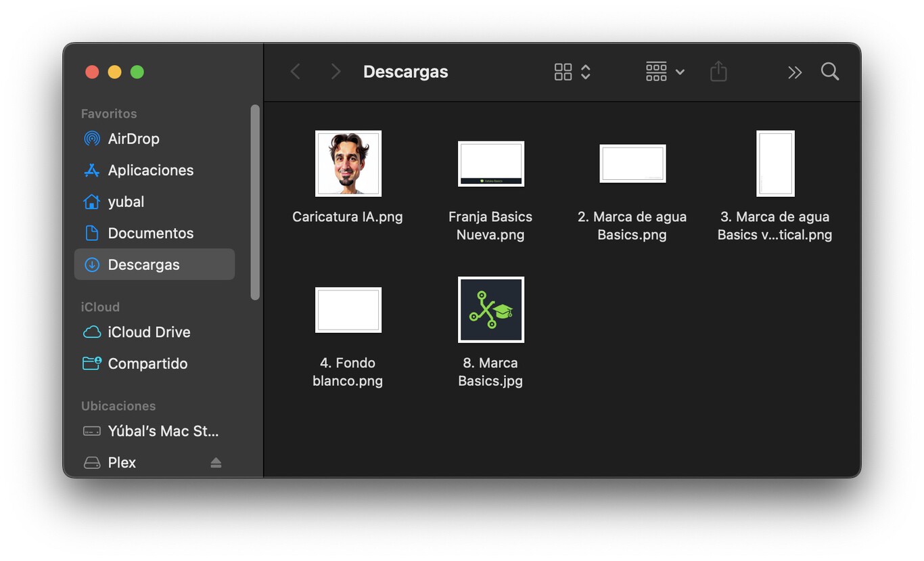Click the iCloud Drive cloud icon
The height and width of the screenshot is (561, 924).
click(91, 332)
